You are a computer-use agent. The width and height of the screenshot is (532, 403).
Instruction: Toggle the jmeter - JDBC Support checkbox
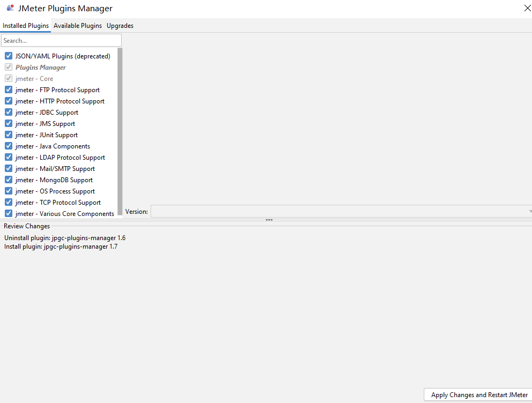pos(9,112)
